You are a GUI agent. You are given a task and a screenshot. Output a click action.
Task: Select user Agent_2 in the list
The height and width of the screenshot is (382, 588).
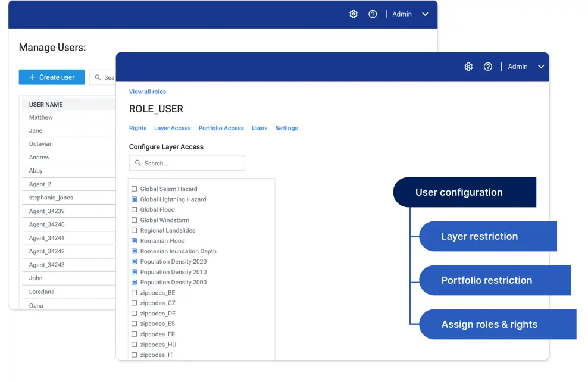pyautogui.click(x=69, y=184)
